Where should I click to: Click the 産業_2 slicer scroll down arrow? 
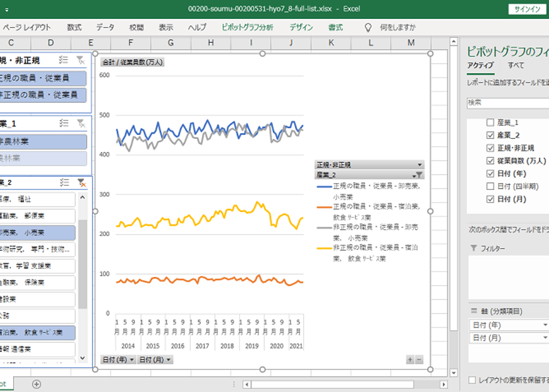click(83, 358)
